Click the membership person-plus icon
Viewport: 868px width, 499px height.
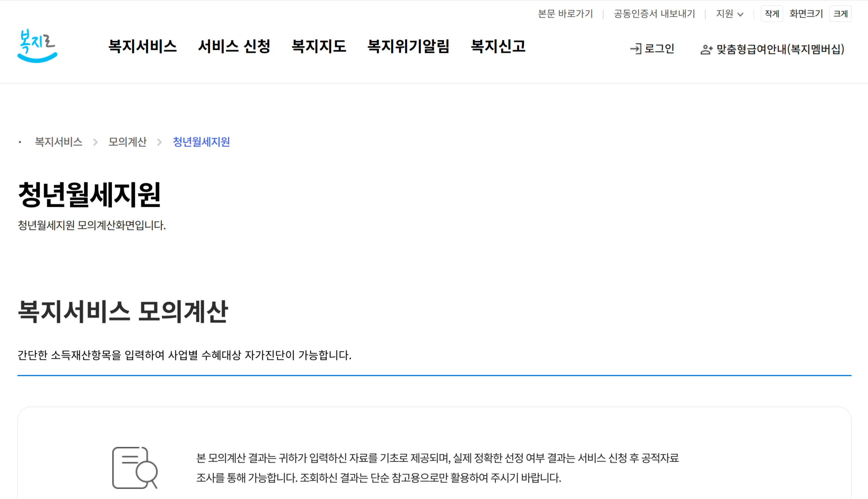pos(706,50)
